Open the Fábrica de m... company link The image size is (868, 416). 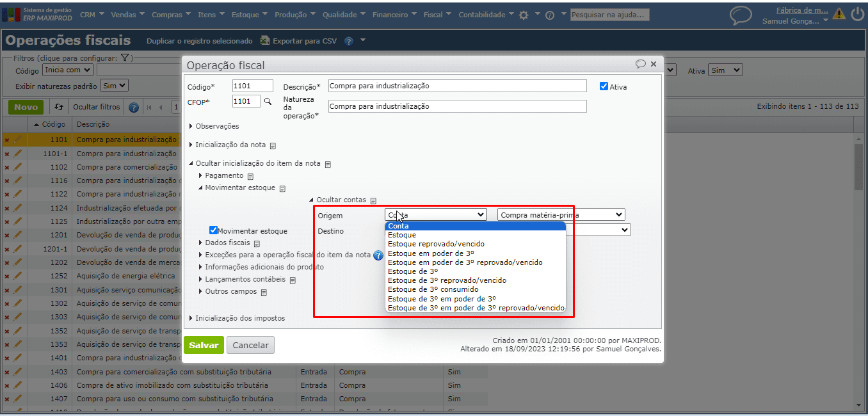[801, 10]
